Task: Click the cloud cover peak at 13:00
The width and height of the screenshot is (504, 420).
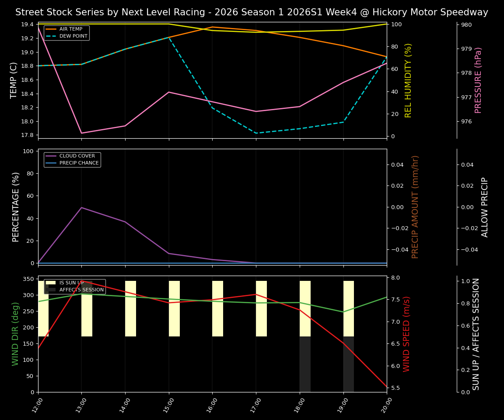Action: [81, 208]
